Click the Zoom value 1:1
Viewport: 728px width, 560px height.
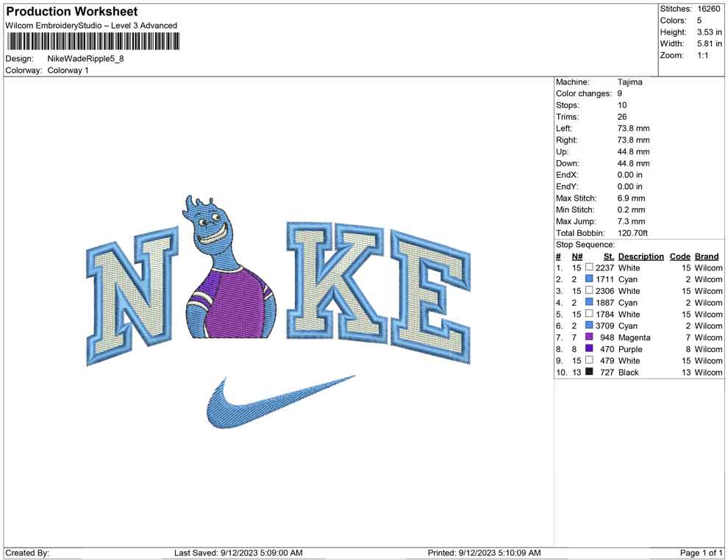click(703, 55)
